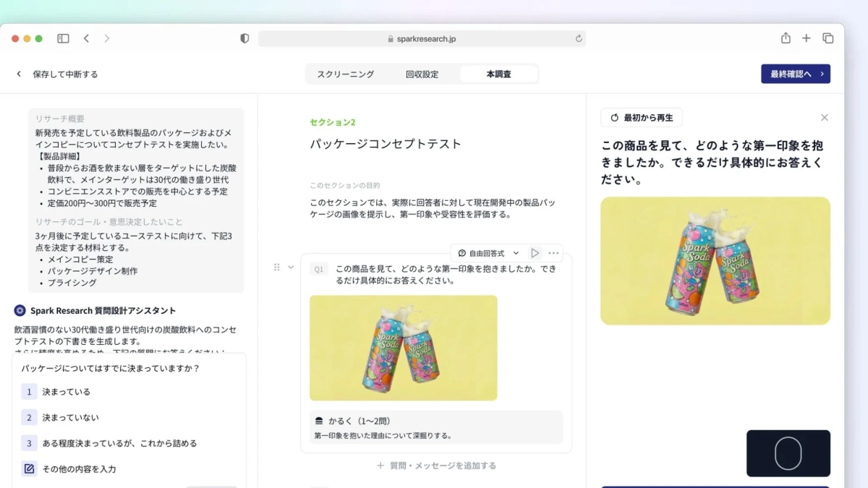Click その他の内容を入力 edit pencil icon

29,469
